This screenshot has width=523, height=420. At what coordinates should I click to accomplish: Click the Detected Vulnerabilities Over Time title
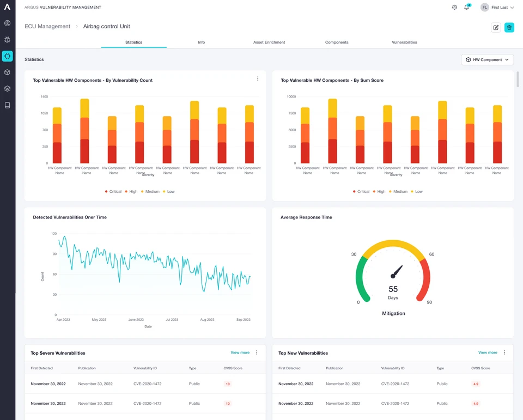click(x=70, y=217)
